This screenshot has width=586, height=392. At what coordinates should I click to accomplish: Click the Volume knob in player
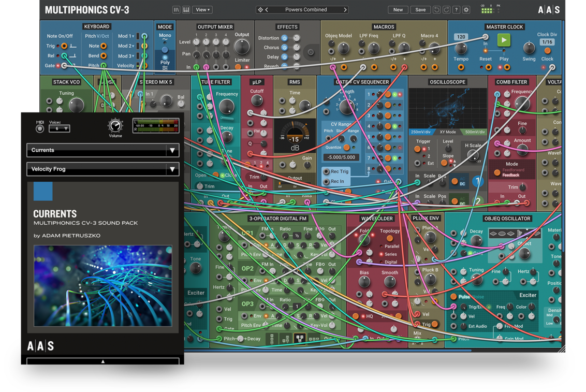point(115,125)
